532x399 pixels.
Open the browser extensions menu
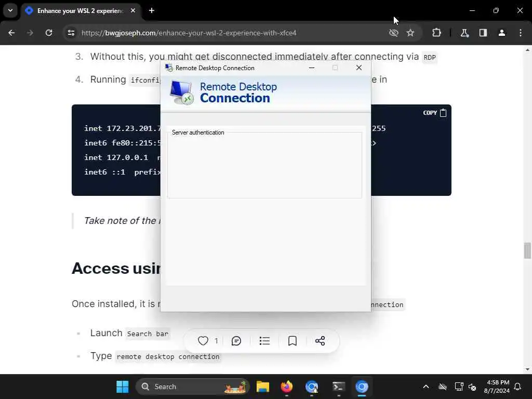[436, 33]
